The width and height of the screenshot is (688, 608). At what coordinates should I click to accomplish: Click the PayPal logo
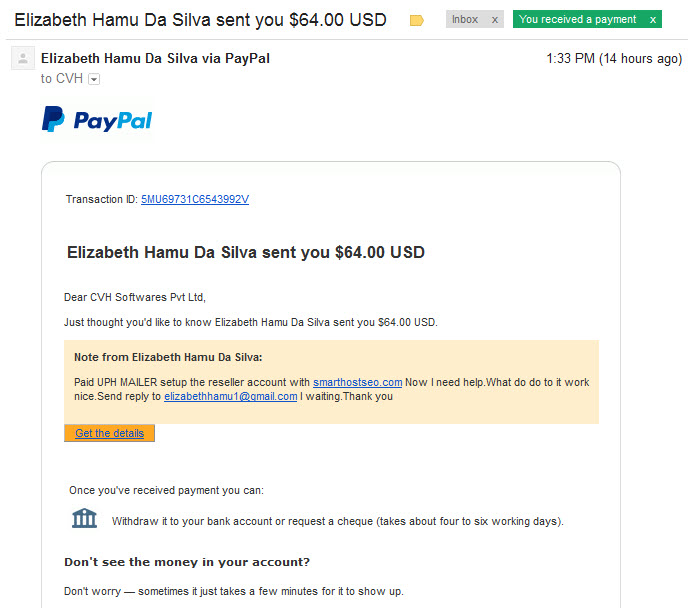[x=97, y=119]
